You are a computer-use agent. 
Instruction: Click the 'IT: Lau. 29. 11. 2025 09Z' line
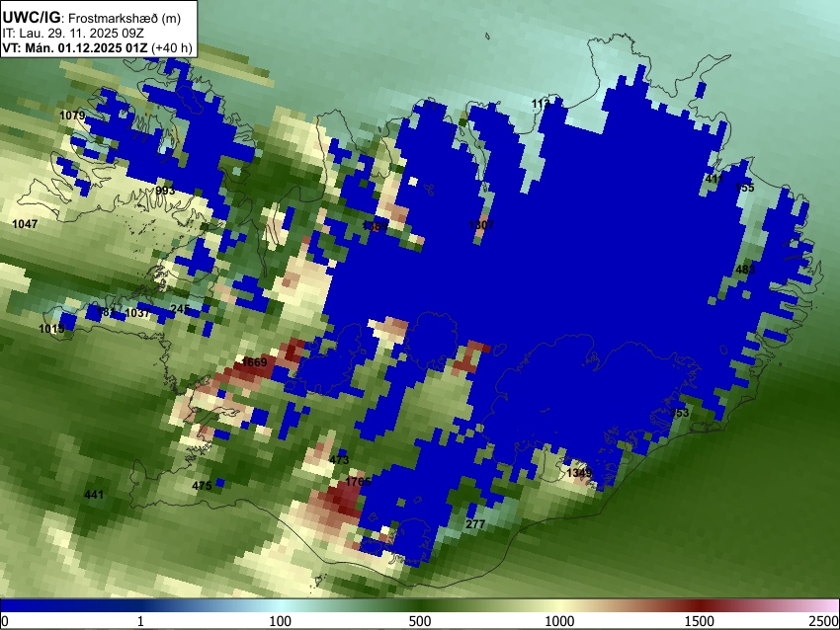pyautogui.click(x=73, y=34)
